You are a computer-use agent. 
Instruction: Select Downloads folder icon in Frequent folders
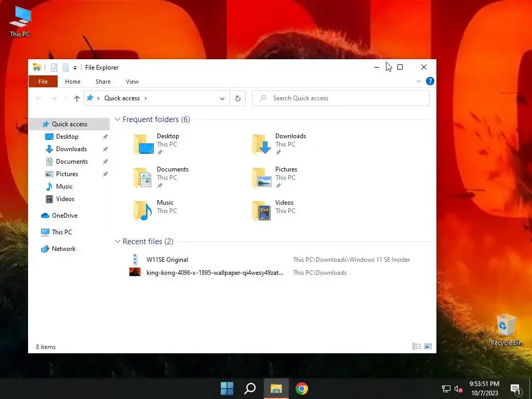pyautogui.click(x=262, y=144)
